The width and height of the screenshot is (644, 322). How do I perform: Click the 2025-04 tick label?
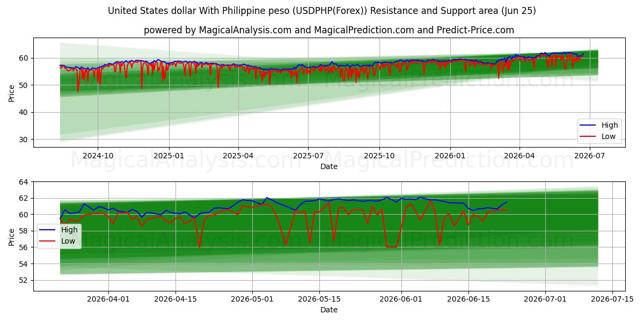(238, 156)
